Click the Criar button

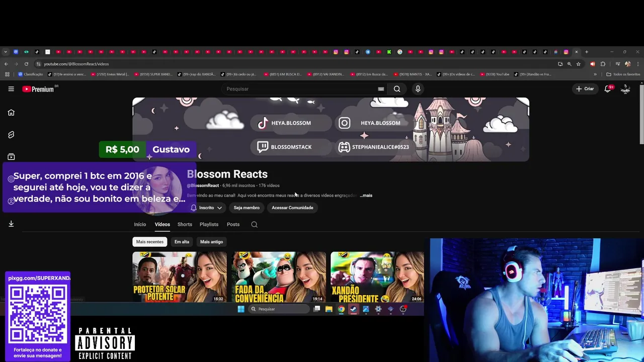[585, 89]
